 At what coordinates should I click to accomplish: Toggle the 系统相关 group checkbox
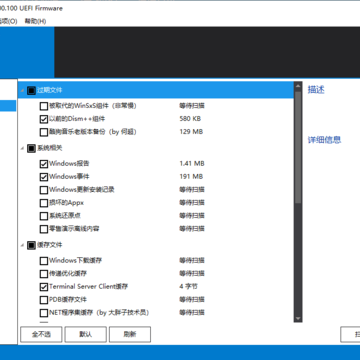pyautogui.click(x=31, y=149)
